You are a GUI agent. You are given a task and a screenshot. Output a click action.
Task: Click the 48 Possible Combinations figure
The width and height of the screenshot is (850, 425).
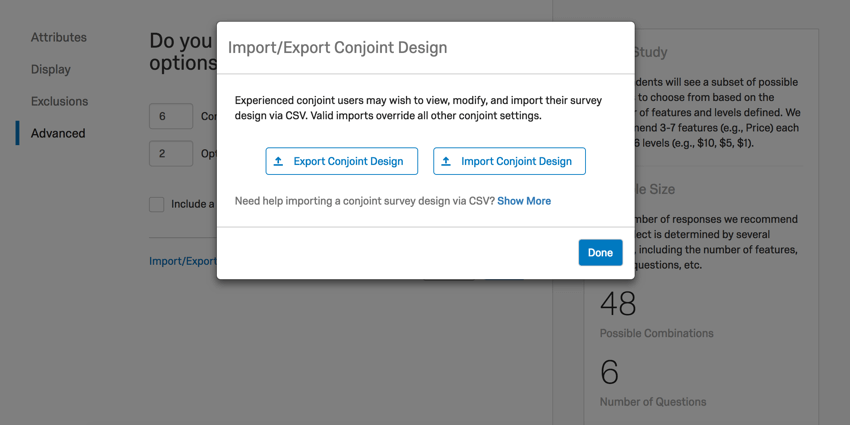(618, 303)
